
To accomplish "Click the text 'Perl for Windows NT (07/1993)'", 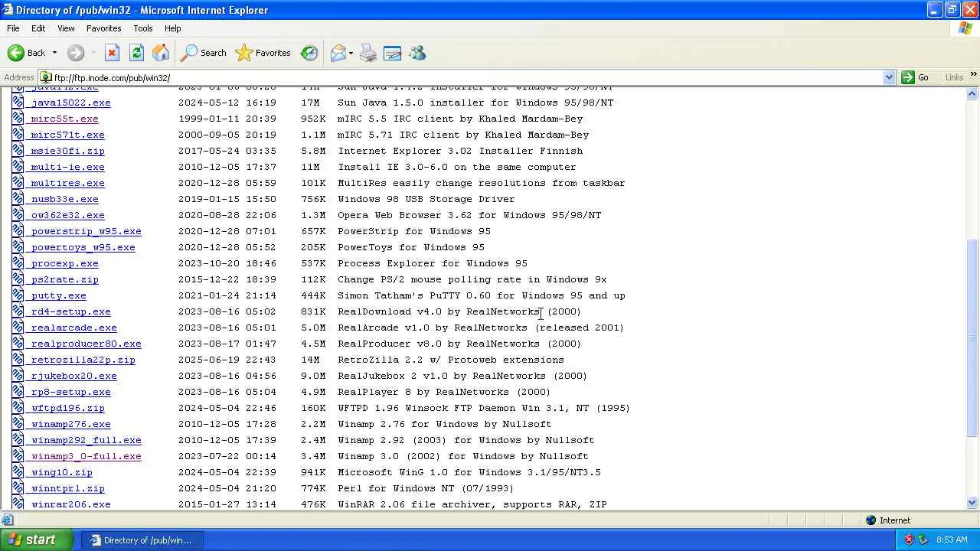I will [x=426, y=488].
